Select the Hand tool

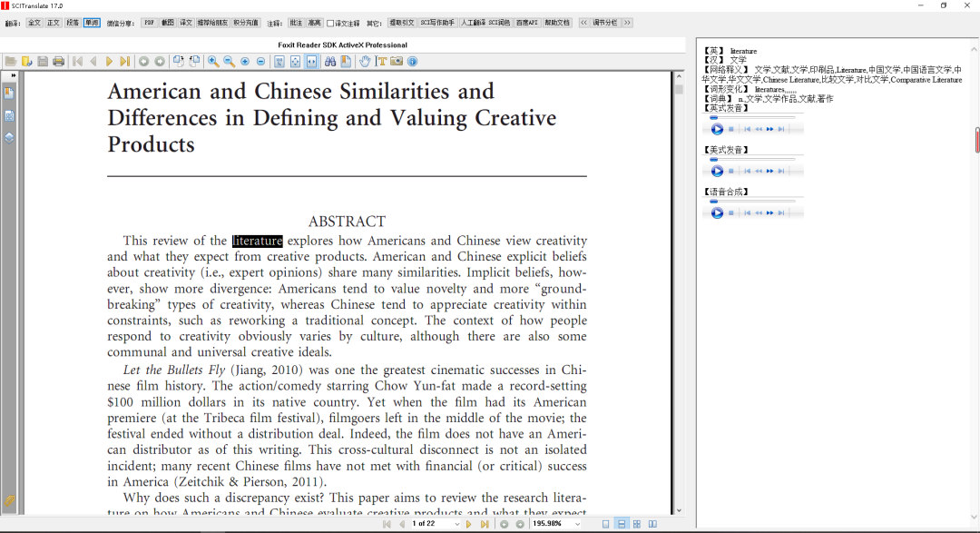(365, 62)
